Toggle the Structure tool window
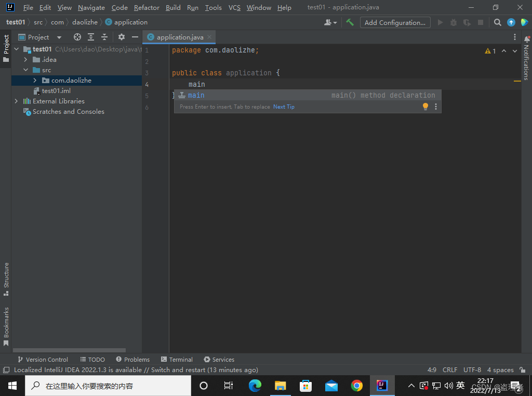This screenshot has height=396, width=532. pos(6,279)
